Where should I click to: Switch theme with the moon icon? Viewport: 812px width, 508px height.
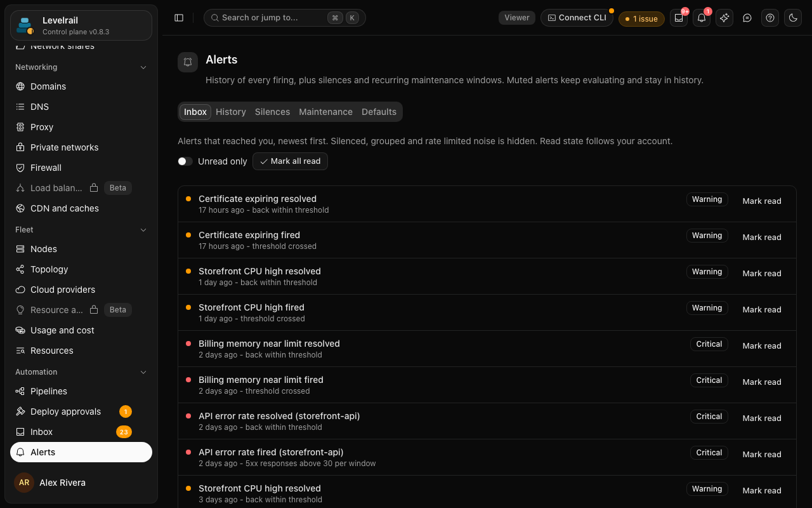click(793, 18)
